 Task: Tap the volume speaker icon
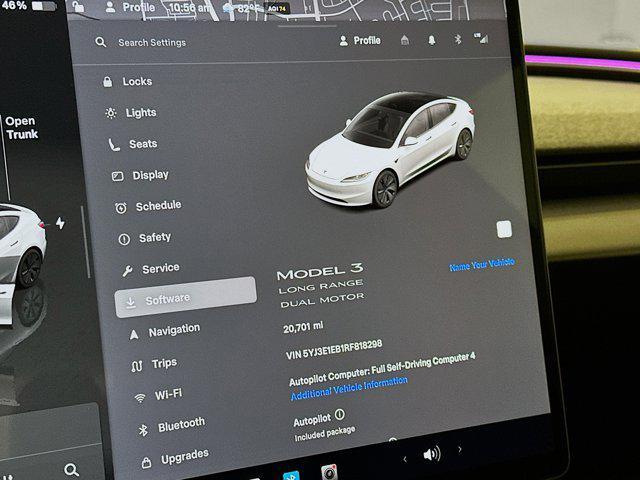pyautogui.click(x=431, y=454)
